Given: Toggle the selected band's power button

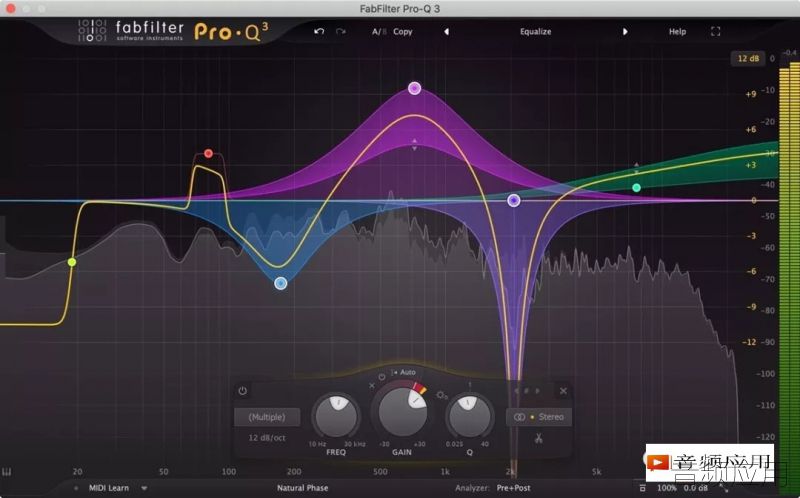Looking at the screenshot, I should 242,391.
